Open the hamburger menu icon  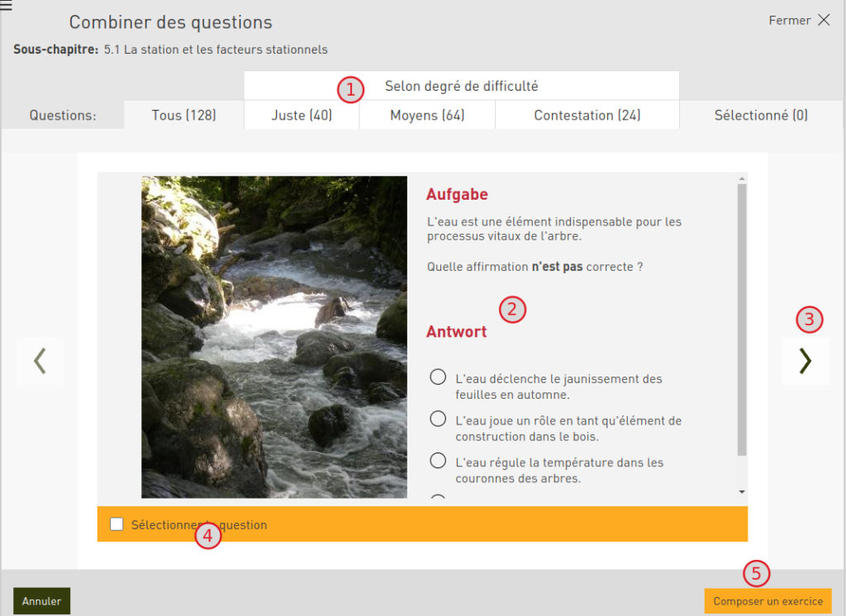pyautogui.click(x=7, y=6)
